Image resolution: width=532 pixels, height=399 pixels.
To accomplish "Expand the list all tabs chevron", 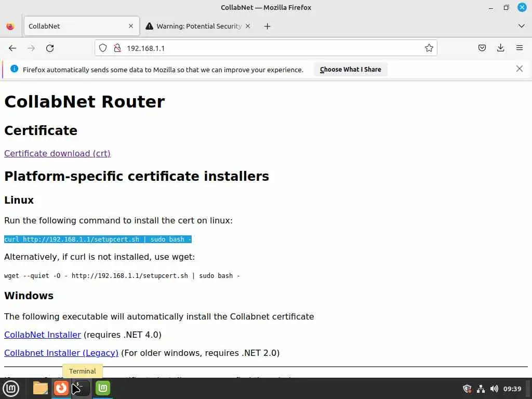I will (522, 26).
